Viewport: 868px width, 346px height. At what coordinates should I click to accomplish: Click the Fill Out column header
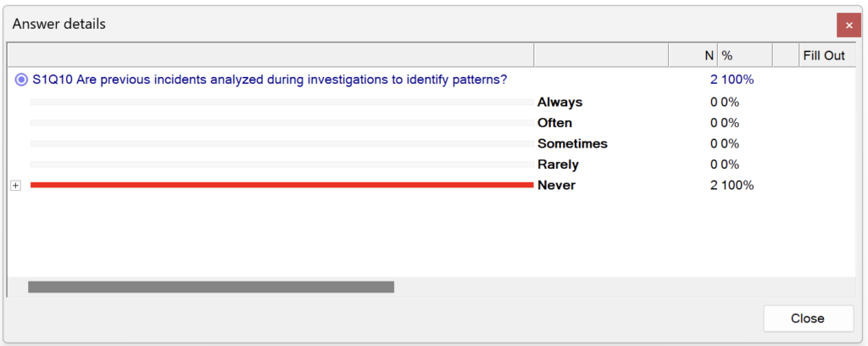pos(824,55)
